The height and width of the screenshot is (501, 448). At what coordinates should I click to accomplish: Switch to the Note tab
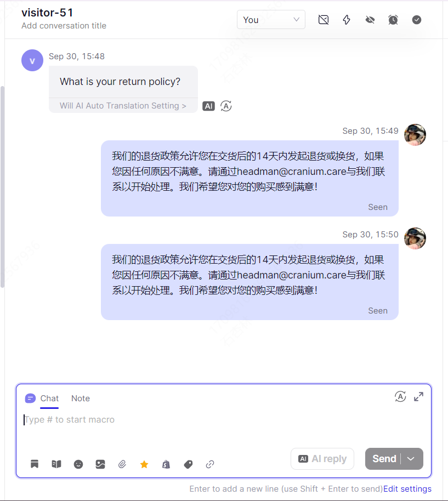81,398
